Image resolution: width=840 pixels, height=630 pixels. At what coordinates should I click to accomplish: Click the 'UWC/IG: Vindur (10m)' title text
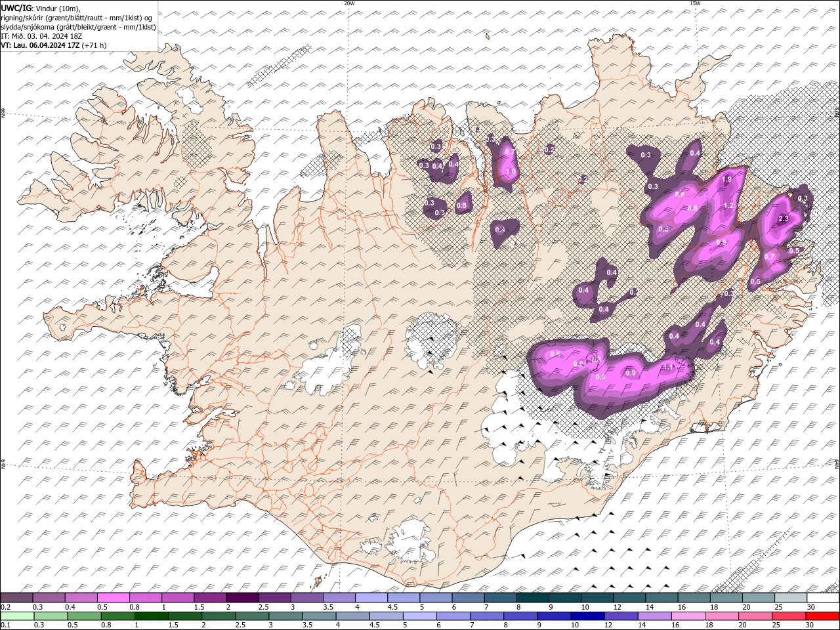click(x=41, y=8)
